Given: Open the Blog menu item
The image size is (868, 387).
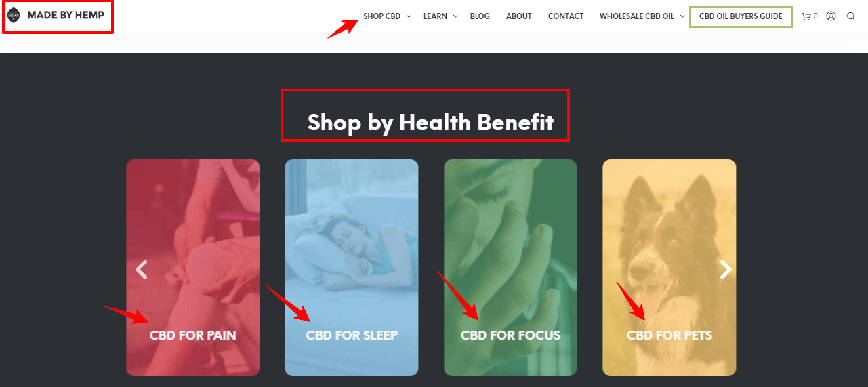Looking at the screenshot, I should tap(480, 16).
